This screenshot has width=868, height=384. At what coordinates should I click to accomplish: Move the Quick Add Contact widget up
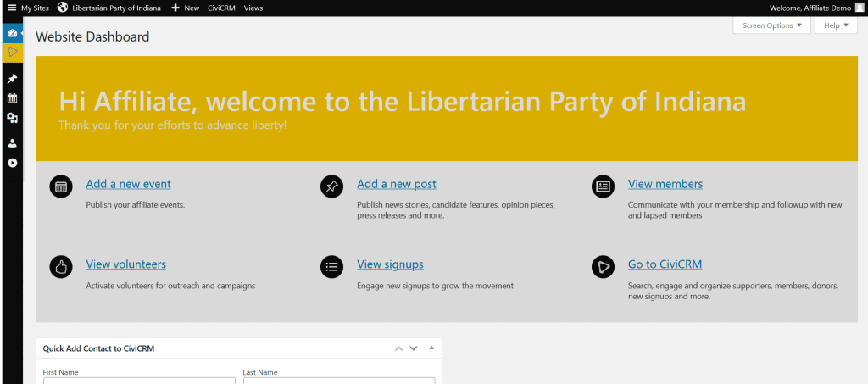[x=398, y=348]
